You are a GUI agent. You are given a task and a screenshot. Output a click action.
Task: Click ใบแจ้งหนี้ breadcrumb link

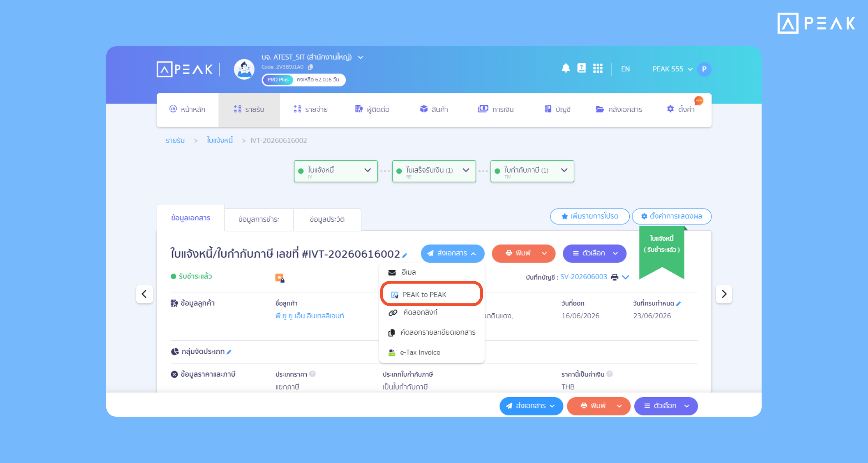tap(220, 140)
